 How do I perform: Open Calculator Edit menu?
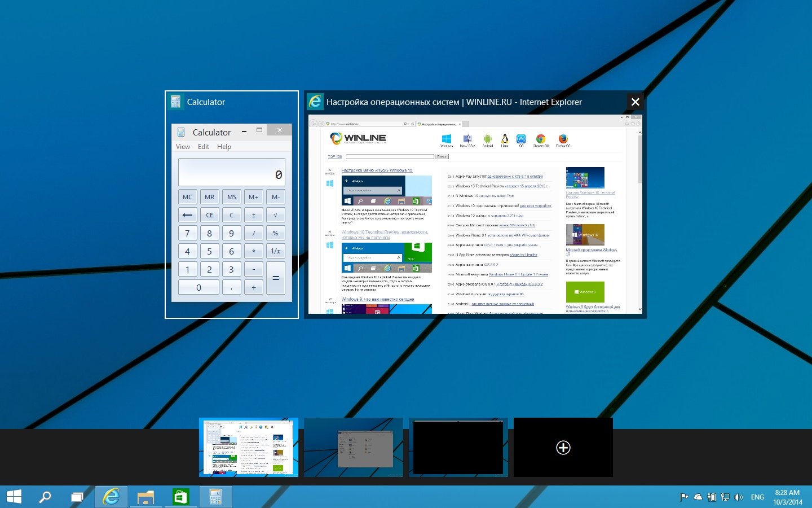204,147
